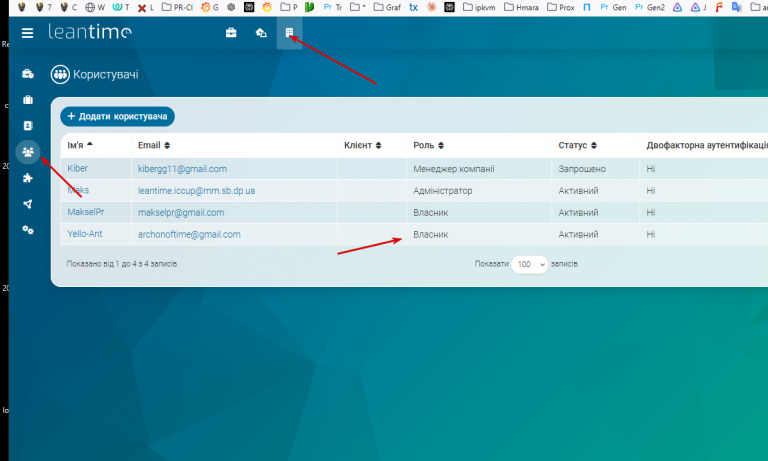The width and height of the screenshot is (768, 461).
Task: Open the paper plane icon in the sidebar
Action: click(x=28, y=204)
